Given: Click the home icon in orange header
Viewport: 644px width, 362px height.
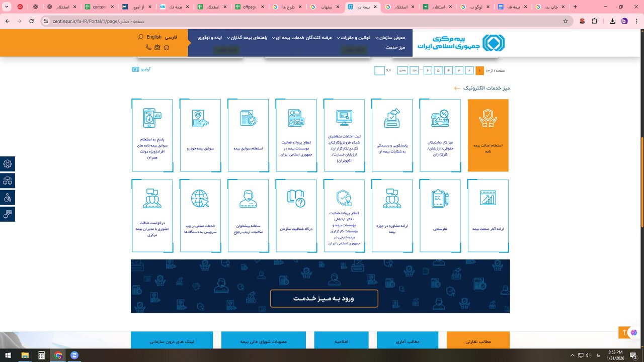Looking at the screenshot, I should click(x=167, y=47).
